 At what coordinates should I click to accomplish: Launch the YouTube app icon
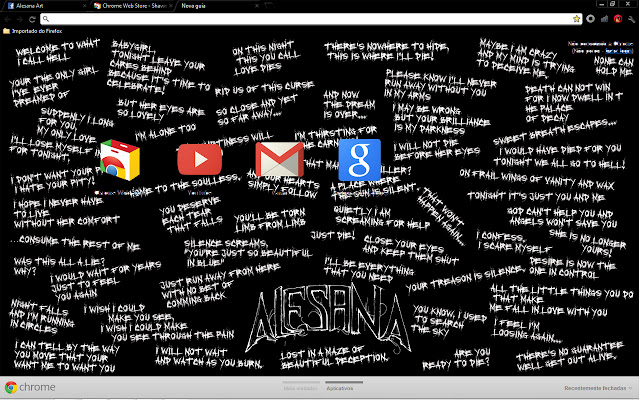click(x=200, y=159)
